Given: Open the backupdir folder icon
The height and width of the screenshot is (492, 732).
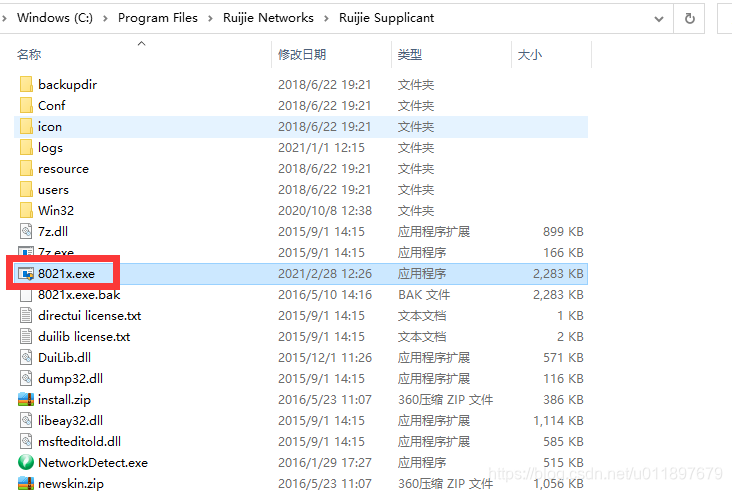Looking at the screenshot, I should pyautogui.click(x=26, y=84).
